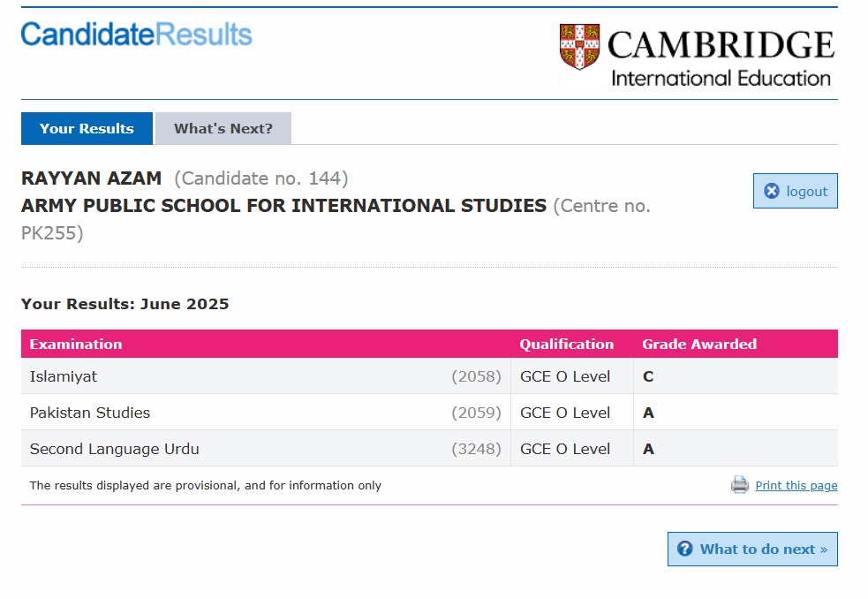Click the candidate name Rayyan Azam

pos(92,178)
